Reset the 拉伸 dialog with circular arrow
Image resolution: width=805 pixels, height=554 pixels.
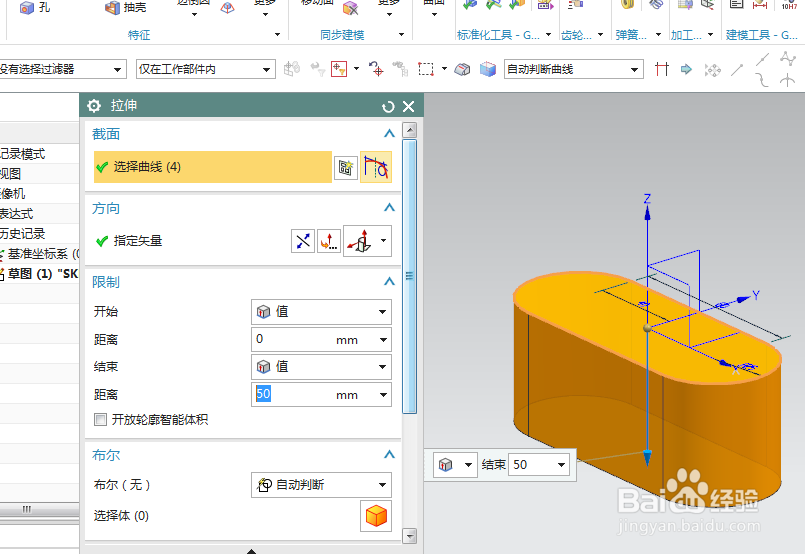388,106
